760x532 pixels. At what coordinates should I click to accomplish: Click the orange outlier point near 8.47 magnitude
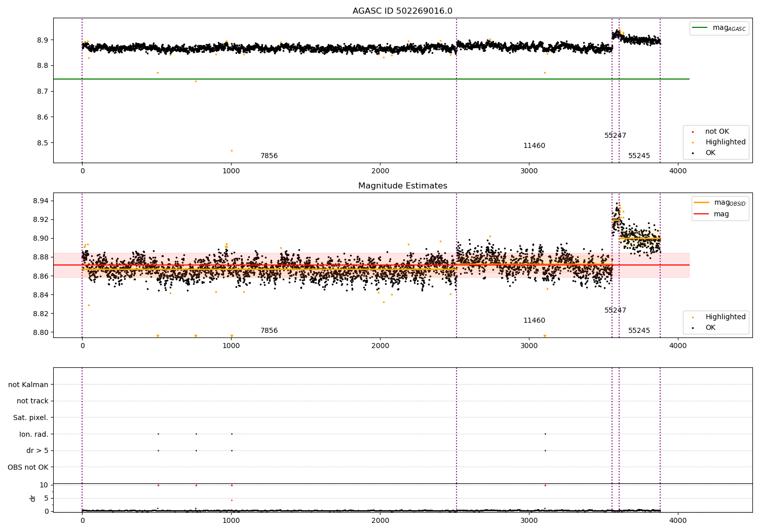[232, 150]
